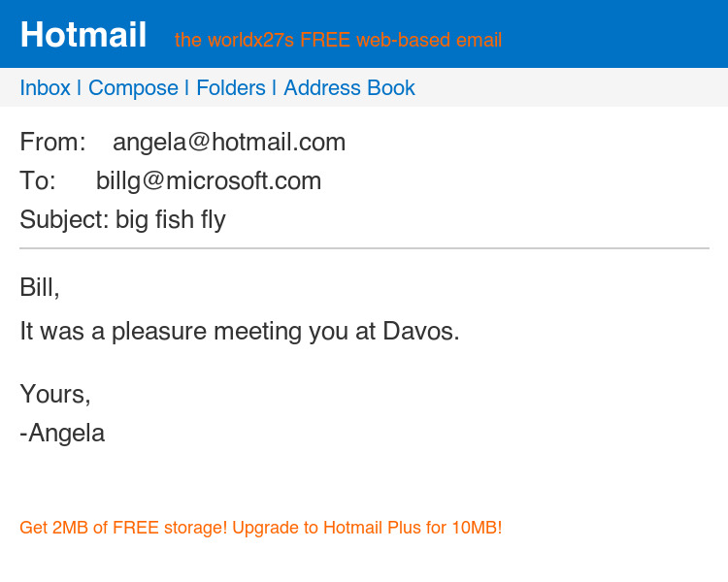Click the 'Bill,' greeting line
The height and width of the screenshot is (582, 728).
40,288
